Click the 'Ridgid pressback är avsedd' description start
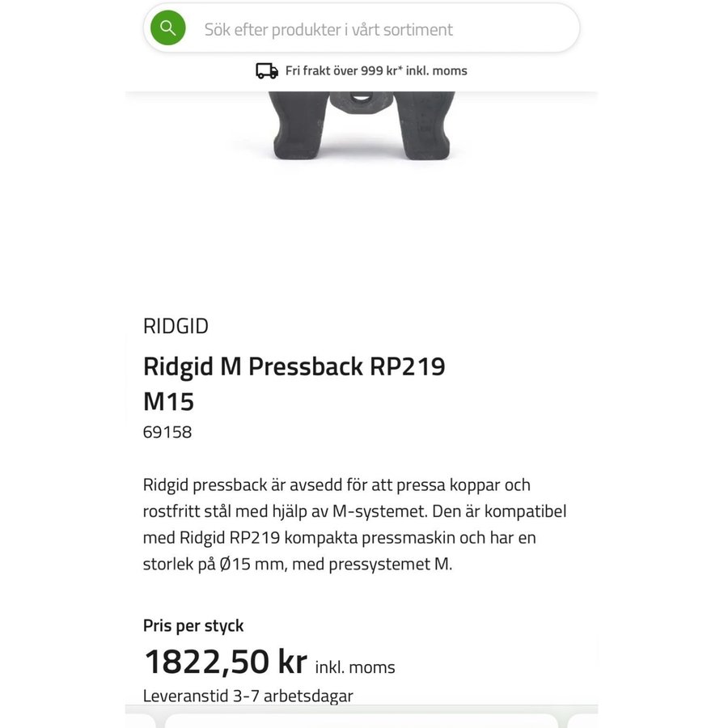This screenshot has height=728, width=728. point(243,485)
